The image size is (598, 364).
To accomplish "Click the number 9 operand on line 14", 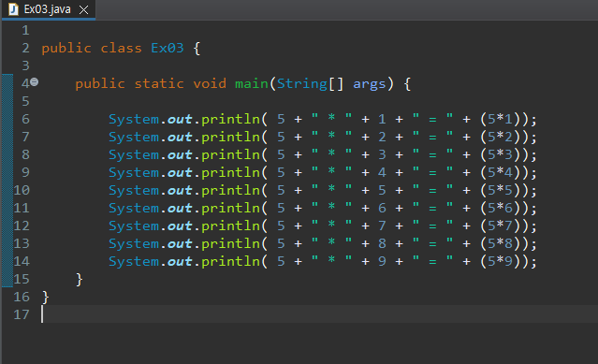I will [x=382, y=261].
